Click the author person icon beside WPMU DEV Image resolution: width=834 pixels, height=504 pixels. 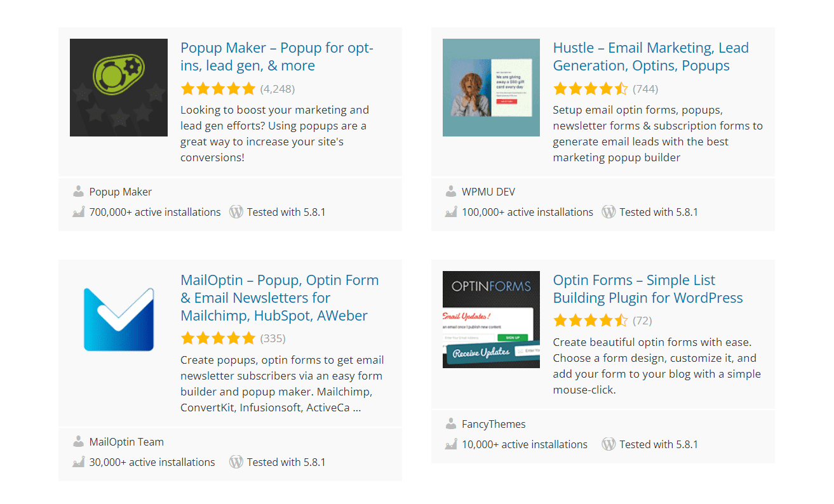(x=451, y=191)
